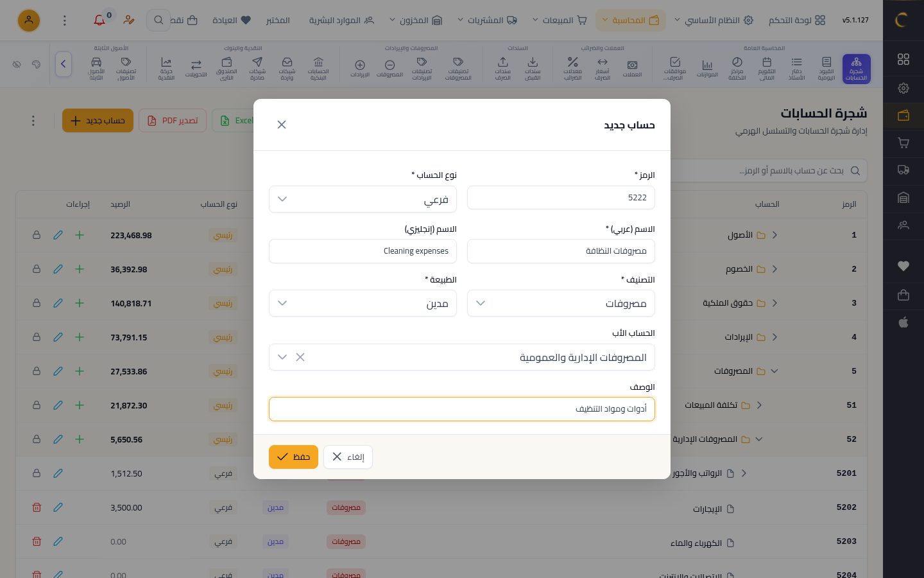Open the التصنيف dropdown showing مصروفات
Screen dimensions: 924x578
[561, 303]
